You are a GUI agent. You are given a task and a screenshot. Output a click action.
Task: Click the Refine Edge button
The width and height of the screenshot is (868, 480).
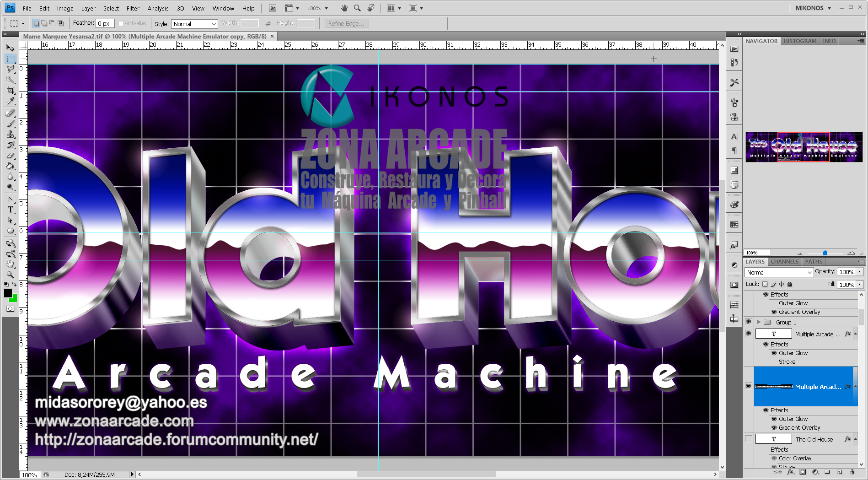click(346, 23)
